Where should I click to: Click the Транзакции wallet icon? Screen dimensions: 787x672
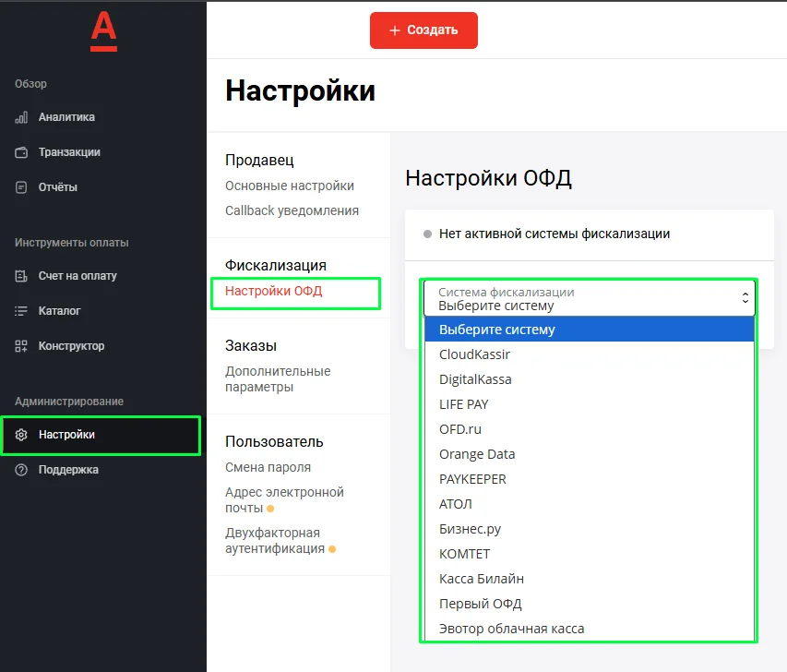coord(21,152)
